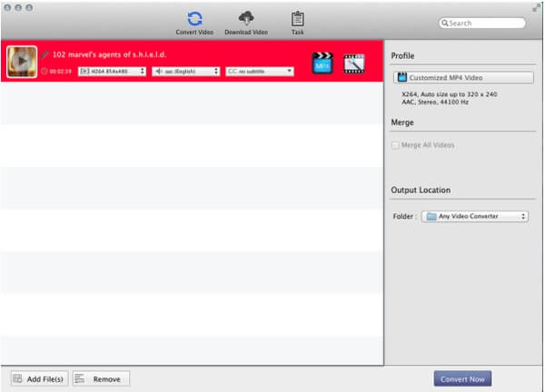Click the Remove button
This screenshot has height=392, width=545.
(x=101, y=378)
